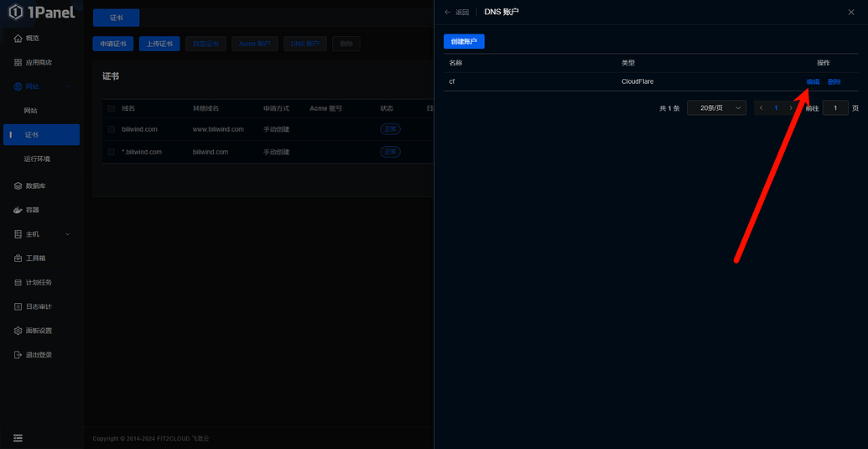Click the 退出登录 logout icon
This screenshot has height=449, width=868.
(x=18, y=354)
